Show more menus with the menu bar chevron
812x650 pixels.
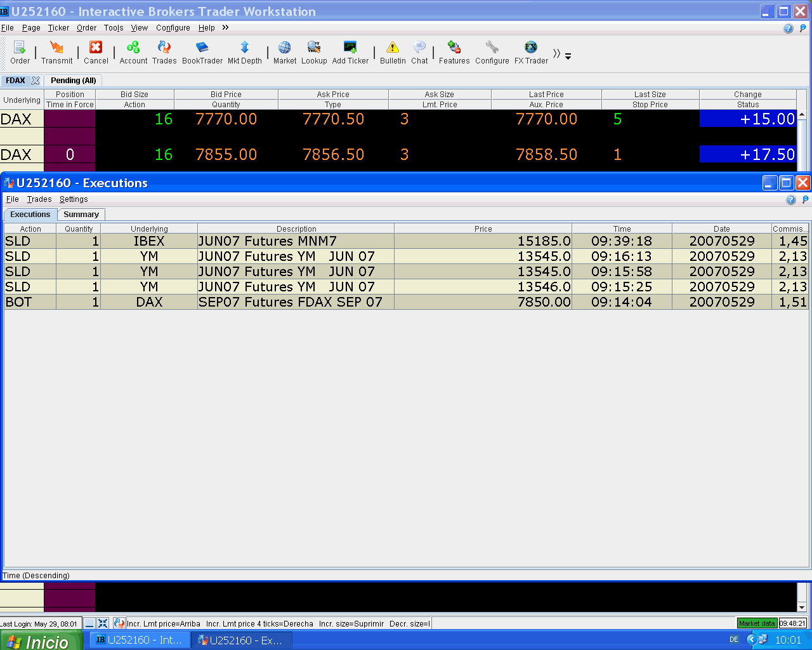[225, 27]
